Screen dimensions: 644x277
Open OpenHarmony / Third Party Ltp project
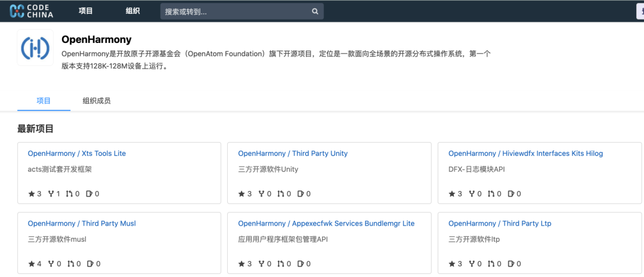tap(500, 224)
